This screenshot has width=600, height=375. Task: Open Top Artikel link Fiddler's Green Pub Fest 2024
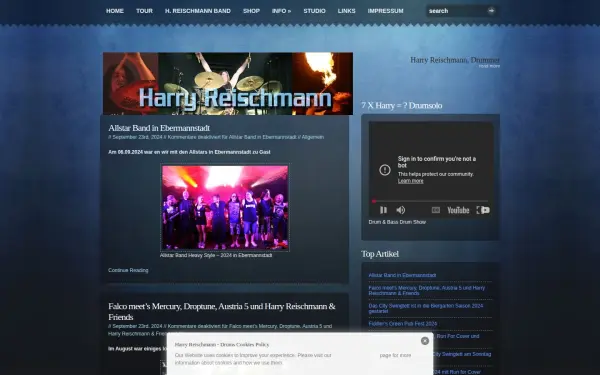pyautogui.click(x=403, y=324)
